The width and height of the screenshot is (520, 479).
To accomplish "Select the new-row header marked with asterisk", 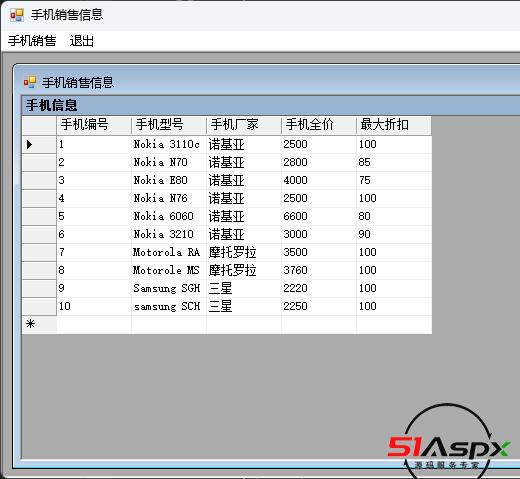I will coord(39,324).
